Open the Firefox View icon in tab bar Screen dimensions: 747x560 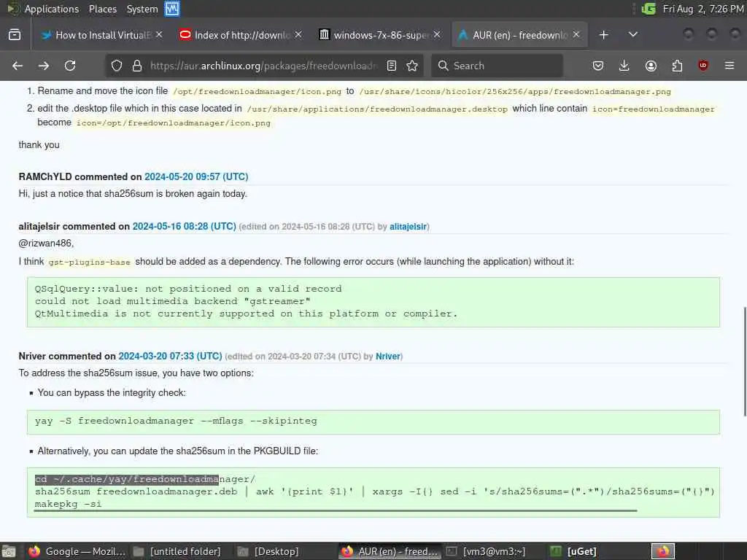point(15,35)
